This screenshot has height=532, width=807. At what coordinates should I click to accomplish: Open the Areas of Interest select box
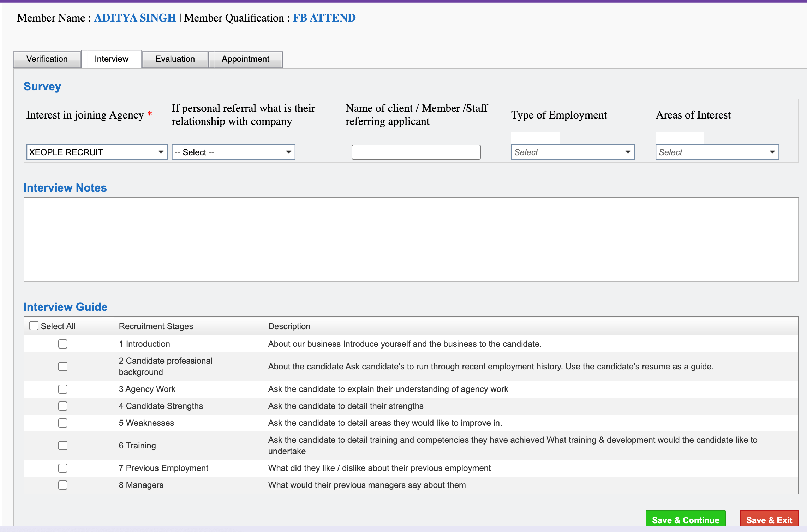click(x=717, y=152)
